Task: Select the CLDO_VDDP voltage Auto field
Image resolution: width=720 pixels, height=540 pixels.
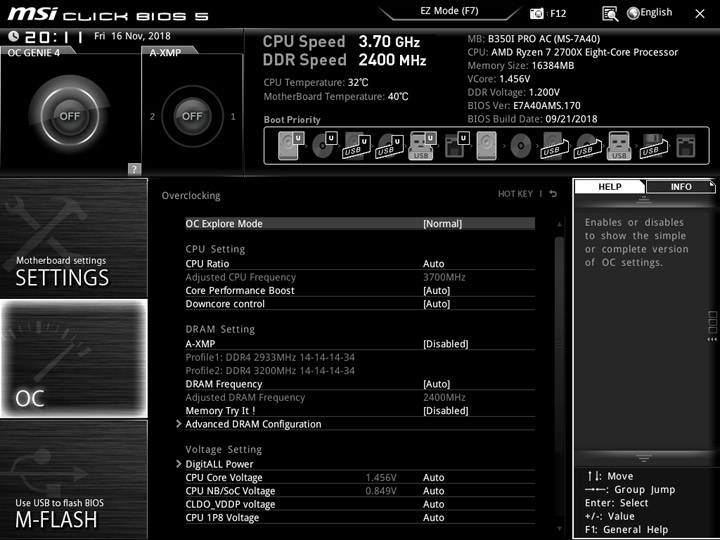Action: click(433, 504)
